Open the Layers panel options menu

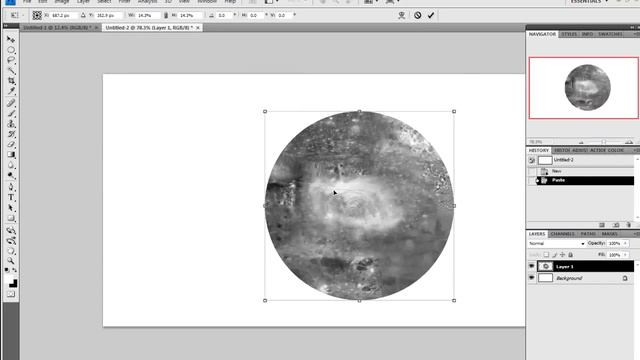click(x=636, y=234)
